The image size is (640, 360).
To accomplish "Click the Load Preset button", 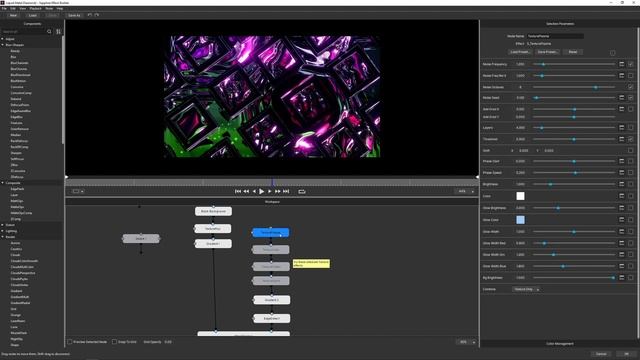I will 520,52.
